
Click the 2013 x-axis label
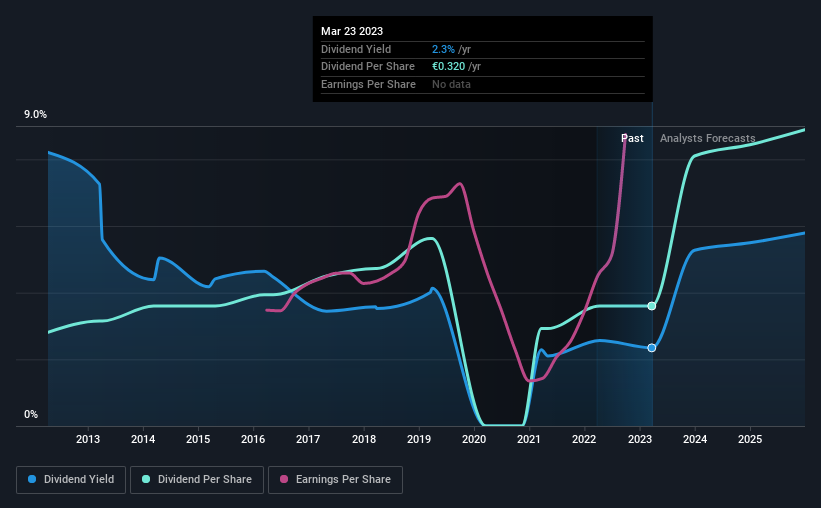coord(88,439)
